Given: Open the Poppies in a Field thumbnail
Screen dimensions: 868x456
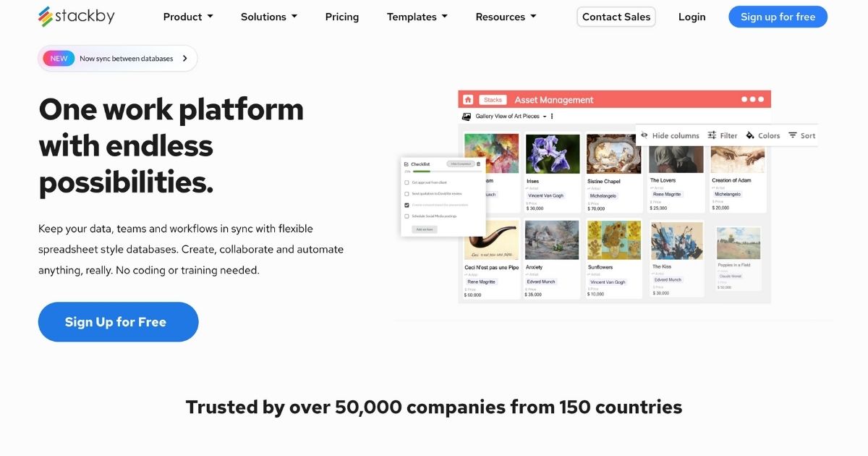Looking at the screenshot, I should click(739, 243).
